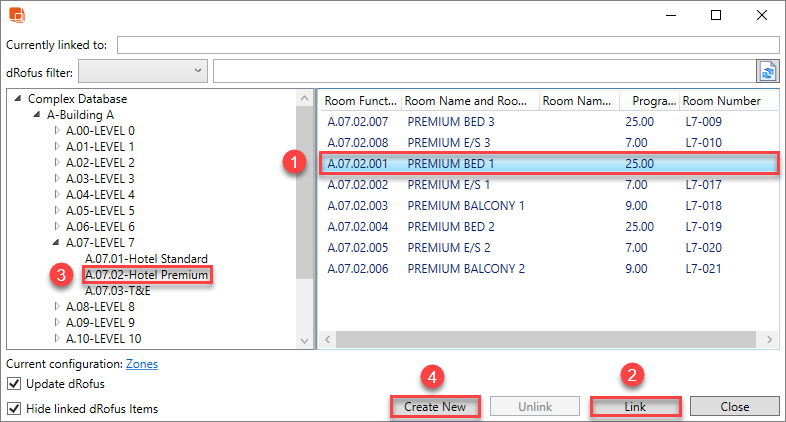Sort by Room Name and Room column header
786x422 pixels.
point(468,101)
